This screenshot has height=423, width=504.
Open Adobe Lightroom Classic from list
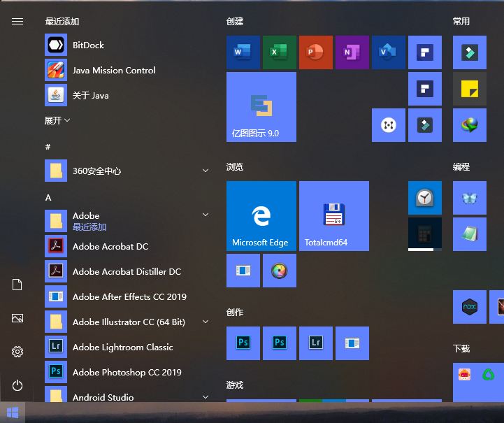(127, 347)
